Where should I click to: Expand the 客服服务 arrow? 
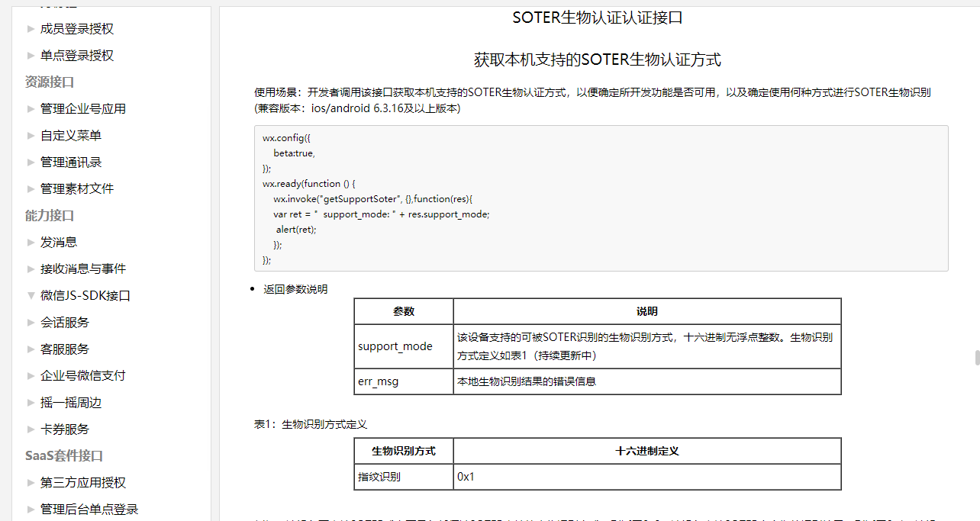pyautogui.click(x=31, y=349)
